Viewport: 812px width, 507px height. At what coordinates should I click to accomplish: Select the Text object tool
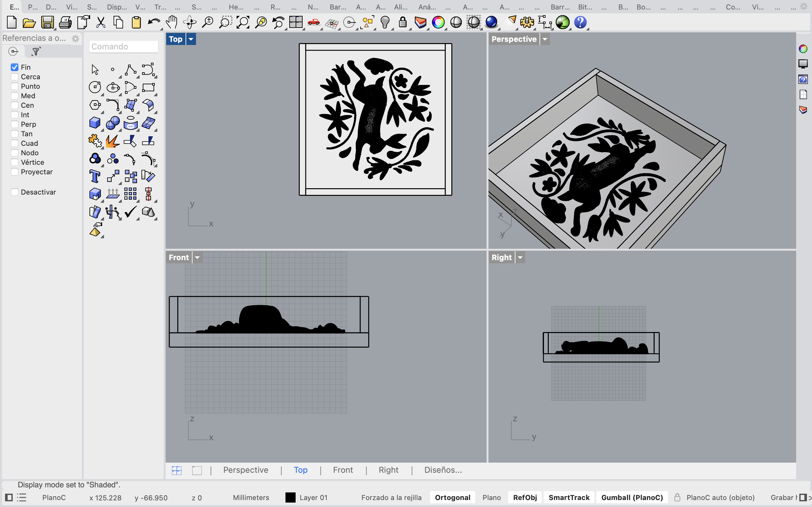coord(95,176)
